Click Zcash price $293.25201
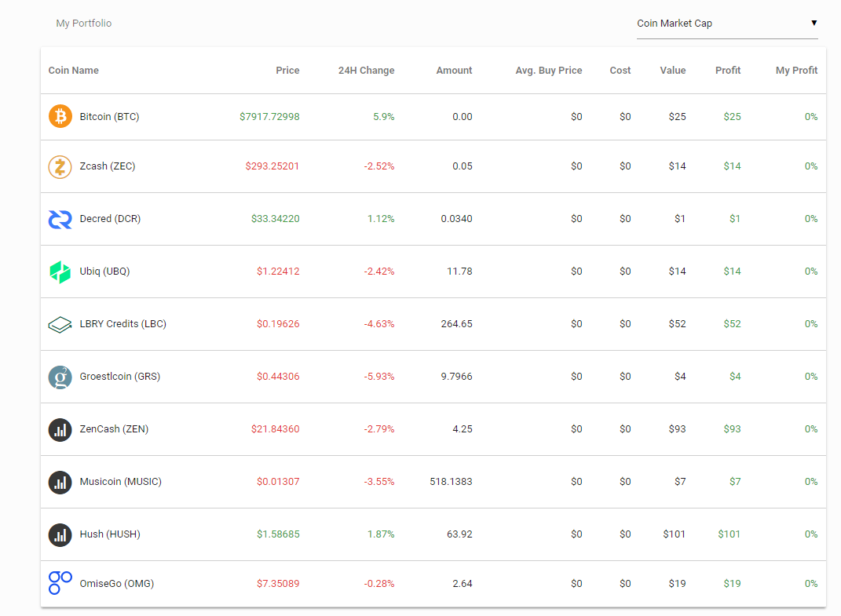Screen dimensions: 841x616 click(x=272, y=166)
